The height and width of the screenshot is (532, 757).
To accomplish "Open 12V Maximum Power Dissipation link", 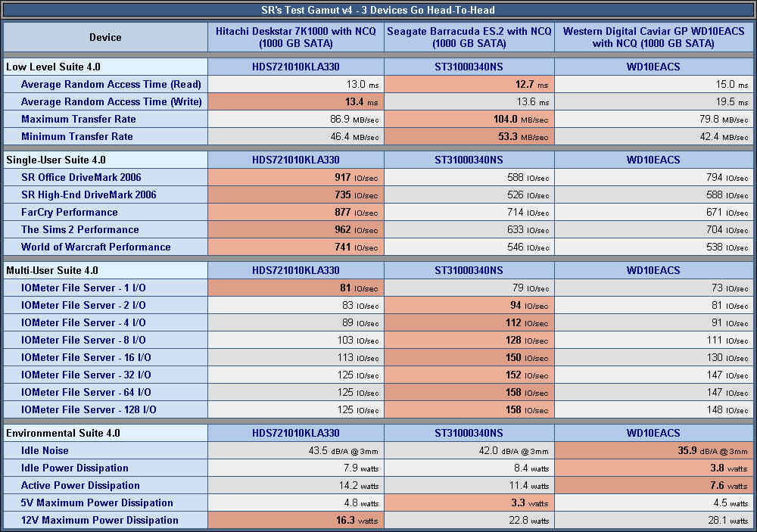I will click(x=100, y=520).
